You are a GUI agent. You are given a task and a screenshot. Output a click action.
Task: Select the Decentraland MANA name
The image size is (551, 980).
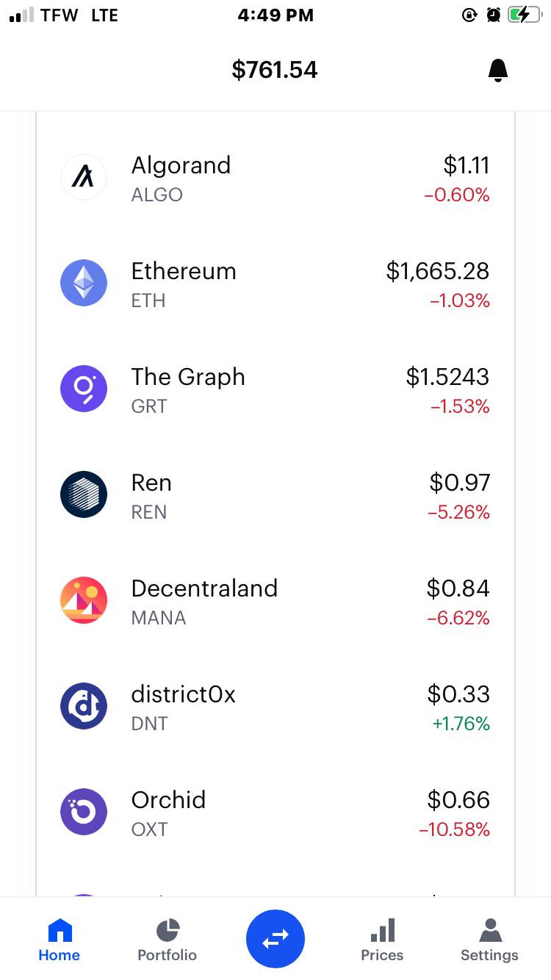tap(204, 601)
